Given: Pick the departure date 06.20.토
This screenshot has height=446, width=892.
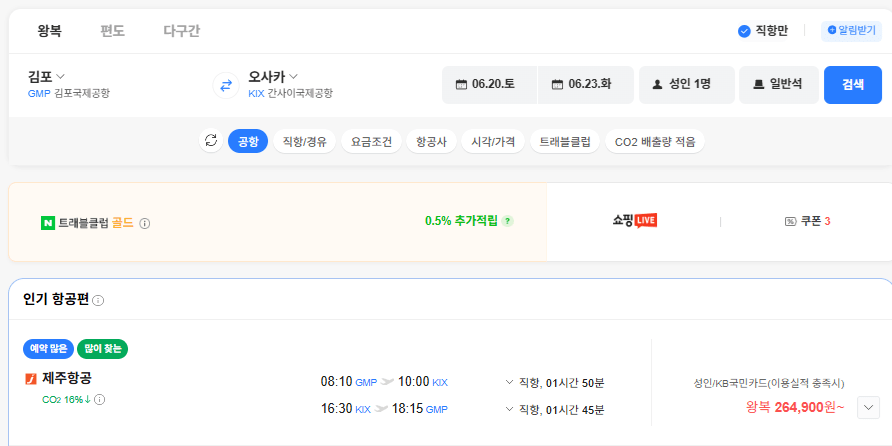Looking at the screenshot, I should (x=489, y=85).
